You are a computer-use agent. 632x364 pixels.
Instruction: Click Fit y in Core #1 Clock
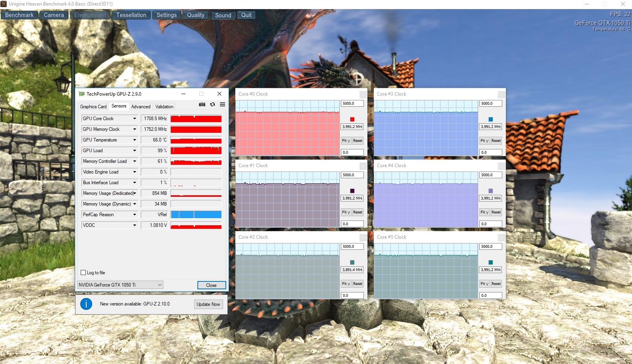pos(346,212)
